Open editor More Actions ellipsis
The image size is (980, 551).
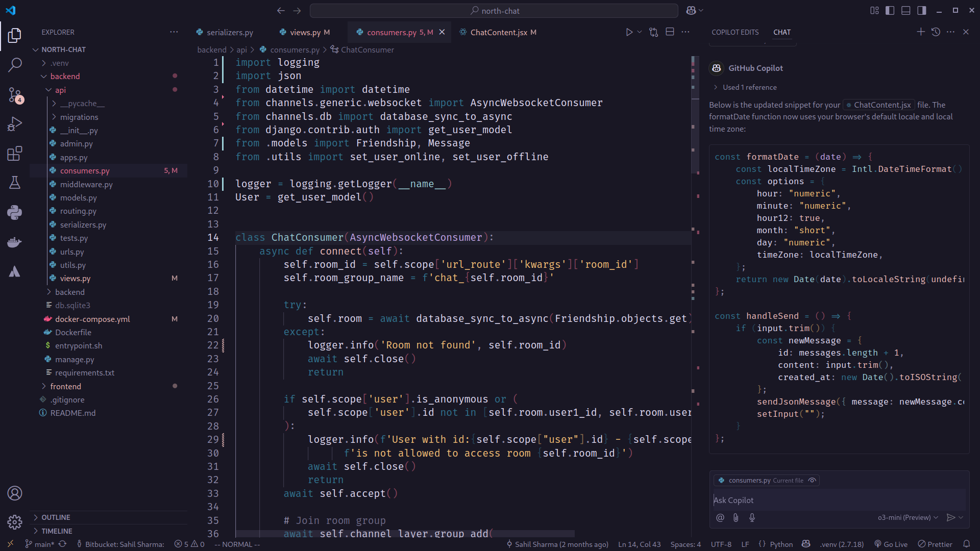click(685, 32)
